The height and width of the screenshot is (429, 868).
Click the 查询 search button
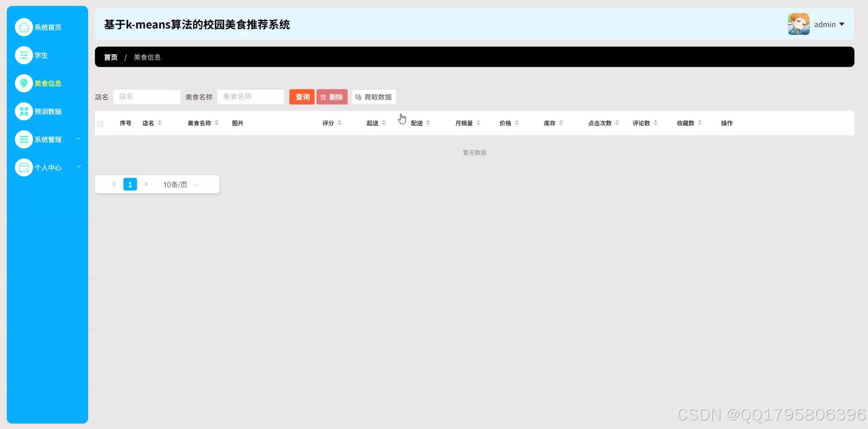(x=302, y=97)
